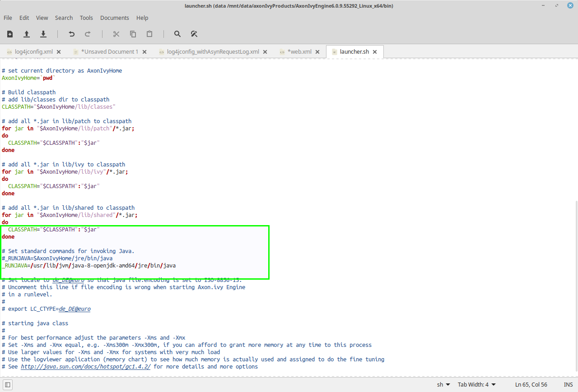The image size is (578, 392).
Task: Close the log4jconfig.xml tab
Action: click(59, 52)
